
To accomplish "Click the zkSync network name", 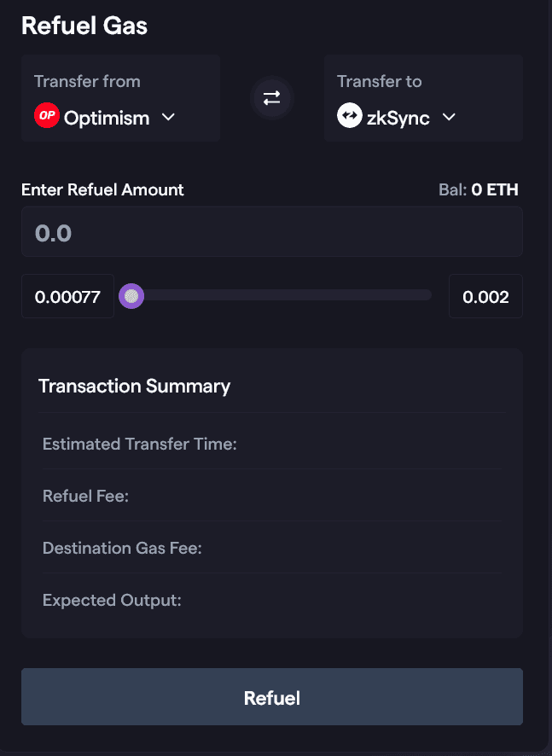I will tap(400, 118).
